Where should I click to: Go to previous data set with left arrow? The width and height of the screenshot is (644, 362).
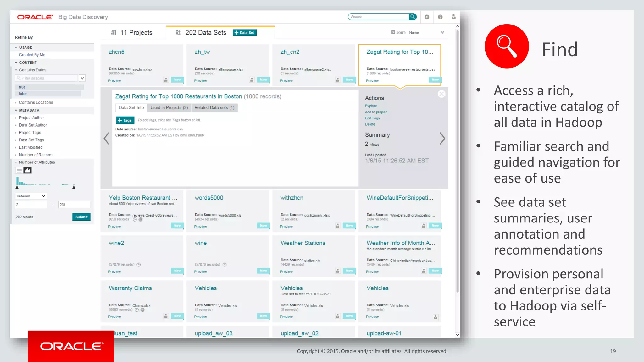pos(107,138)
